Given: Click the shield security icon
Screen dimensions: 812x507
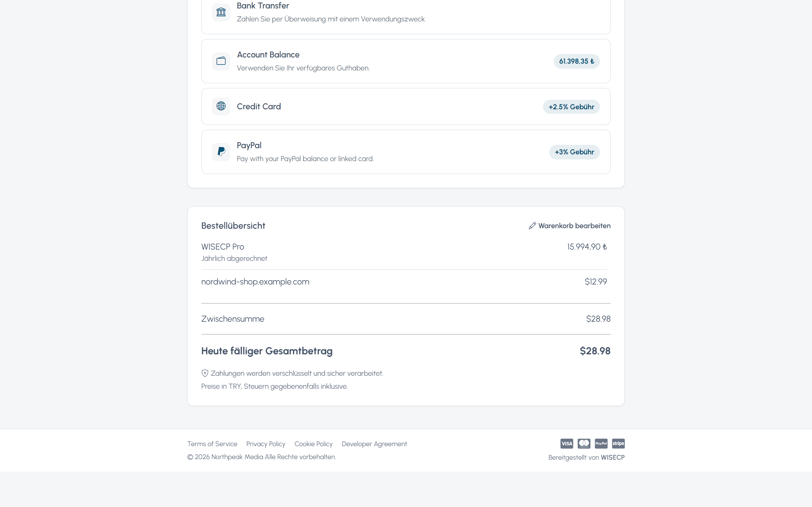Looking at the screenshot, I should pyautogui.click(x=205, y=373).
